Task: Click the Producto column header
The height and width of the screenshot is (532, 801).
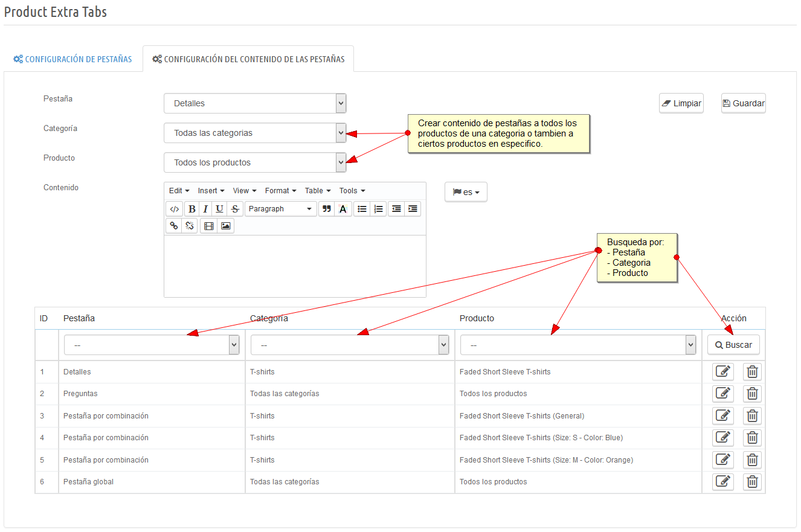Action: (477, 318)
